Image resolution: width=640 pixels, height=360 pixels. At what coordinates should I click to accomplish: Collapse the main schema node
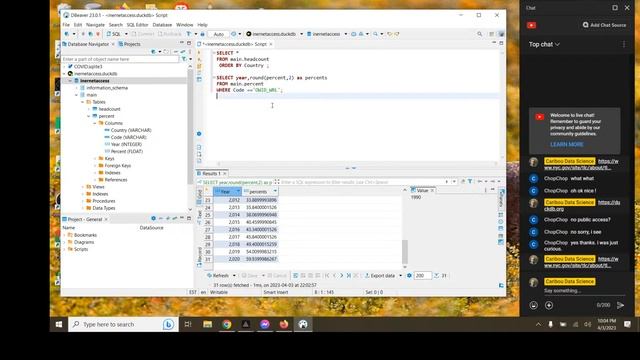76,95
